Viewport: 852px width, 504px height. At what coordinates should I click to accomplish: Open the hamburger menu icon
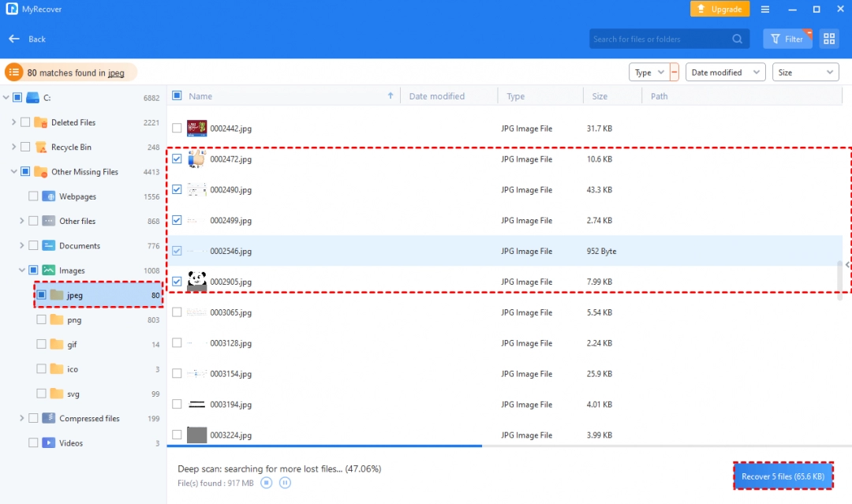pyautogui.click(x=765, y=9)
